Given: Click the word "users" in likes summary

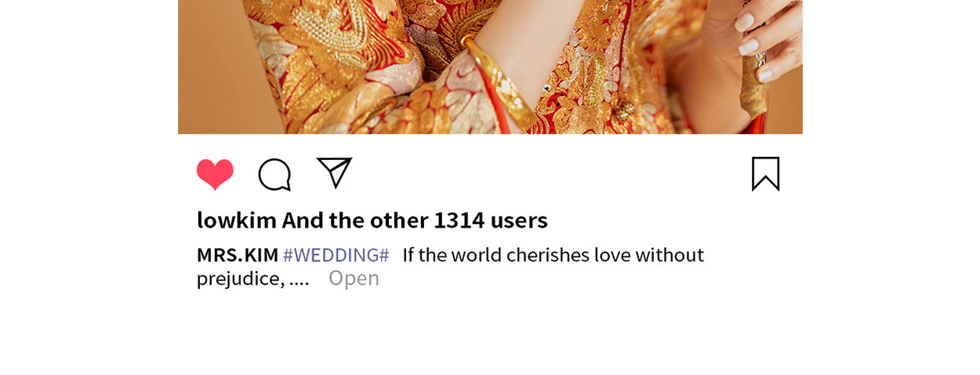Looking at the screenshot, I should [x=519, y=220].
